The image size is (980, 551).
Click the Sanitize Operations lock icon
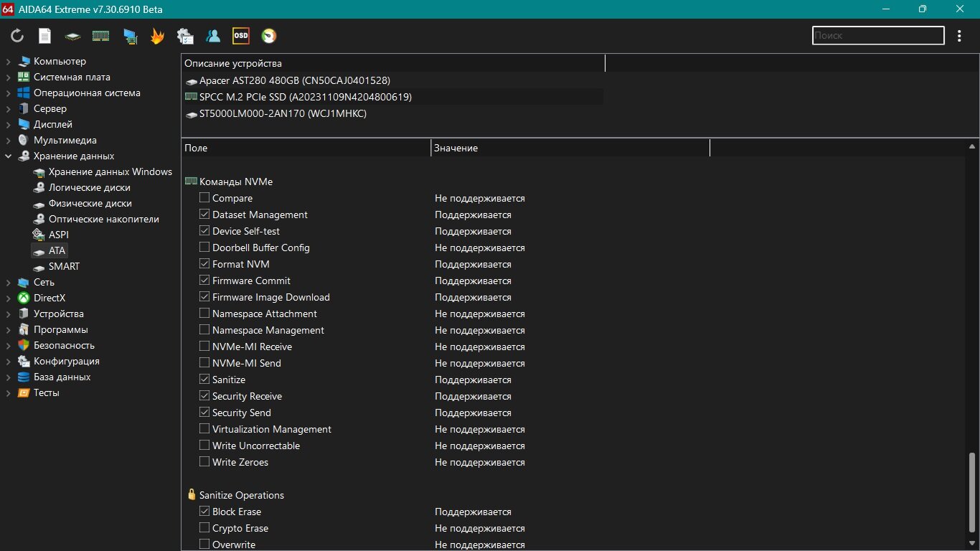[192, 495]
